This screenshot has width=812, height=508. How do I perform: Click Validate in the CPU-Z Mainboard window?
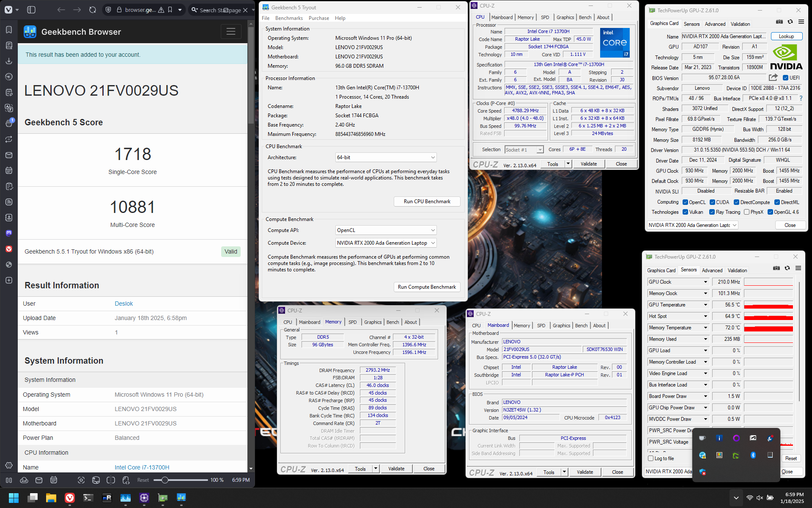pyautogui.click(x=585, y=472)
